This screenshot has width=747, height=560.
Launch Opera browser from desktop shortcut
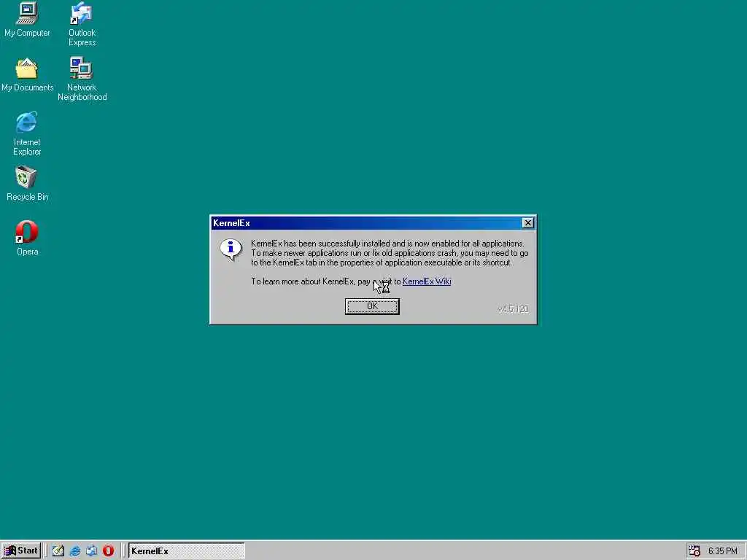tap(27, 238)
